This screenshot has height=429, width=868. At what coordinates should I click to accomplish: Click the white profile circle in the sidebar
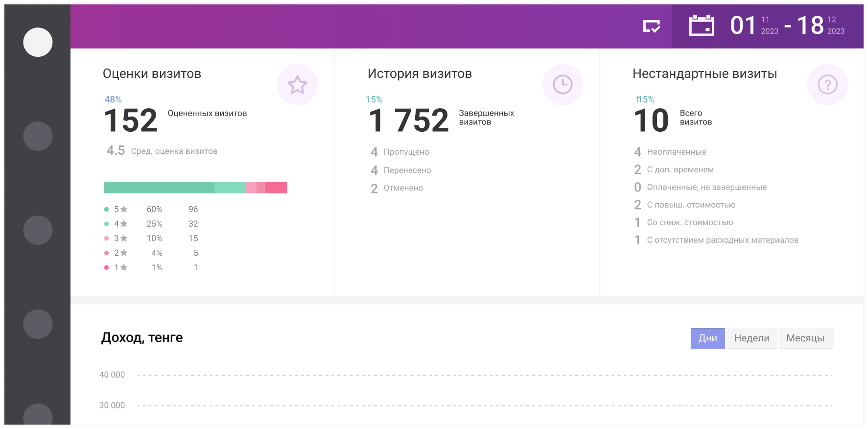pyautogui.click(x=38, y=42)
